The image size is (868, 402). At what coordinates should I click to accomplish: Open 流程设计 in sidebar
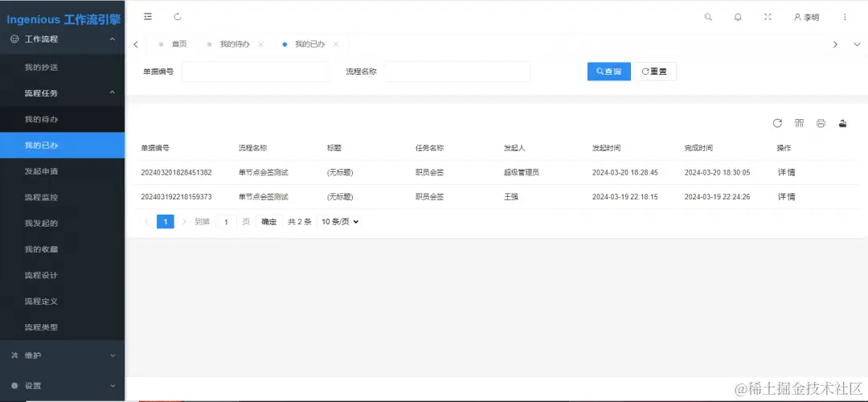(62, 275)
